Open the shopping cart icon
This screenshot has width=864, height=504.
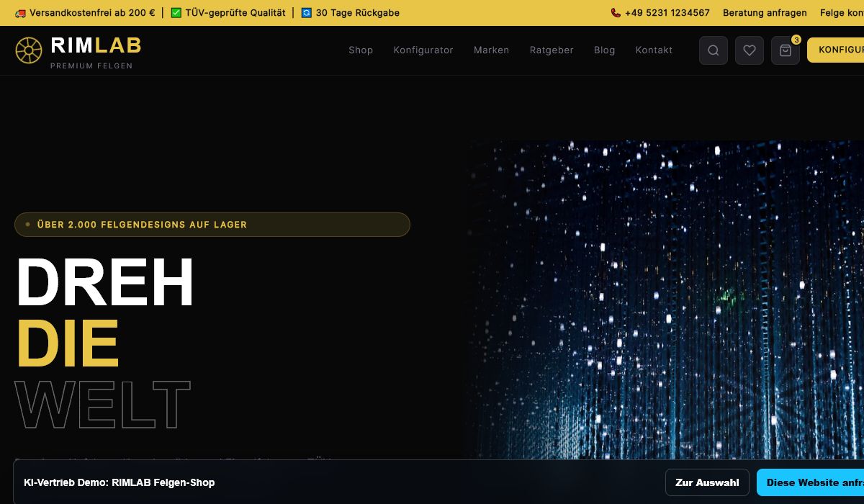pos(786,50)
